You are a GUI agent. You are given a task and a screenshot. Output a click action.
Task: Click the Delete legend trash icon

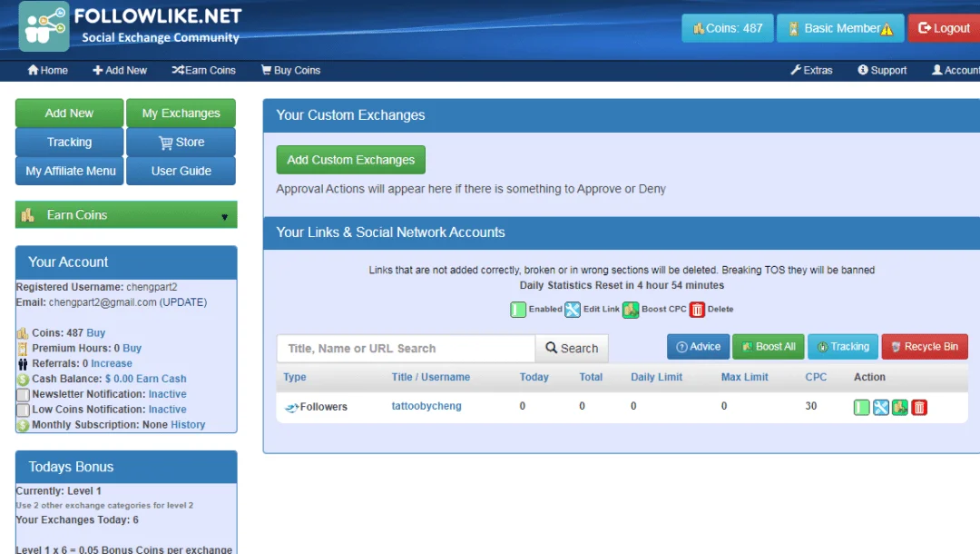697,310
